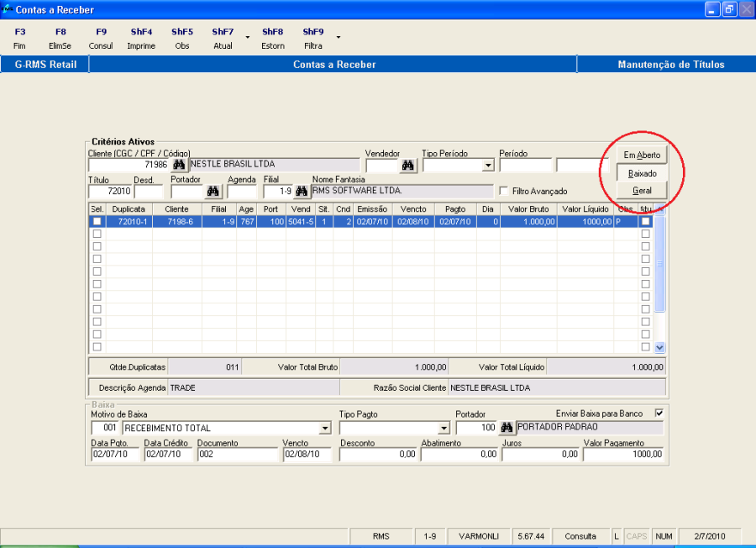The width and height of the screenshot is (756, 548).
Task: Expand the Tipo Período dropdown
Action: click(x=487, y=166)
